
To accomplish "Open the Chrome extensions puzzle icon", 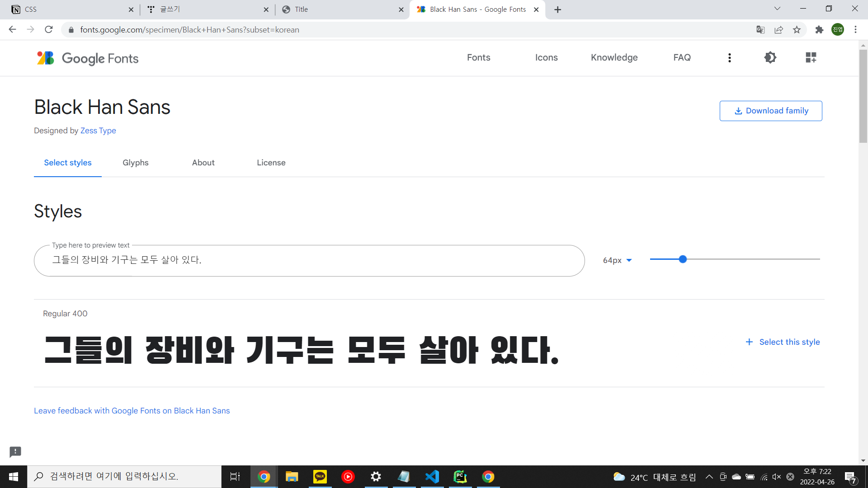I will click(819, 29).
